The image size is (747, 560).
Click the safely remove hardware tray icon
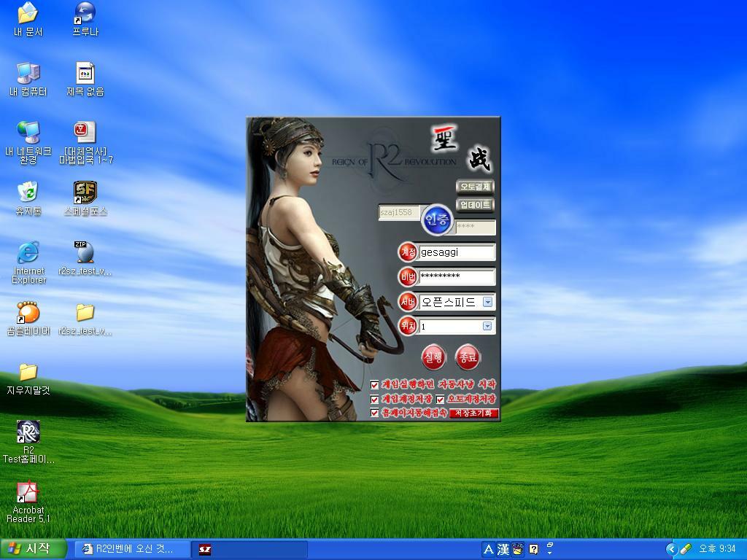tap(686, 550)
